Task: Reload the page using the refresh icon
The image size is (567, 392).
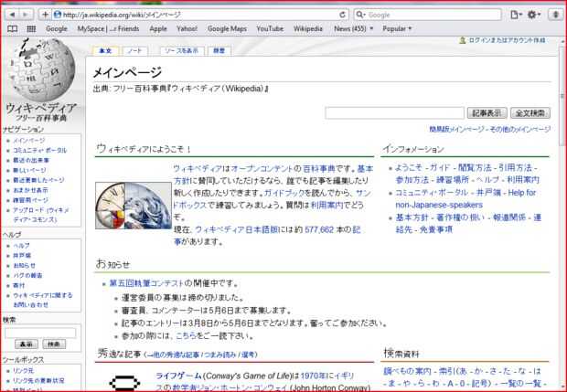Action: click(x=342, y=15)
